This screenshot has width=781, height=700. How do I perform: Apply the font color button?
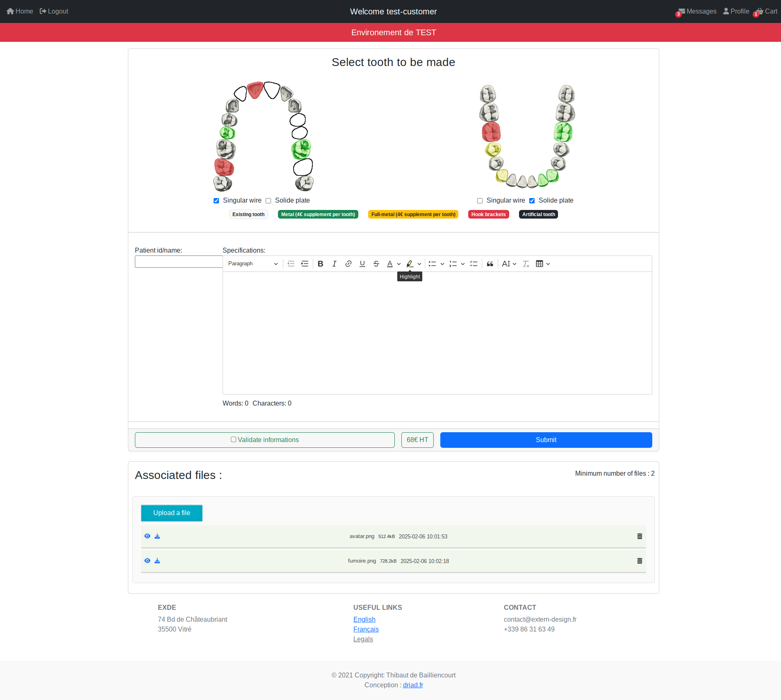[390, 264]
